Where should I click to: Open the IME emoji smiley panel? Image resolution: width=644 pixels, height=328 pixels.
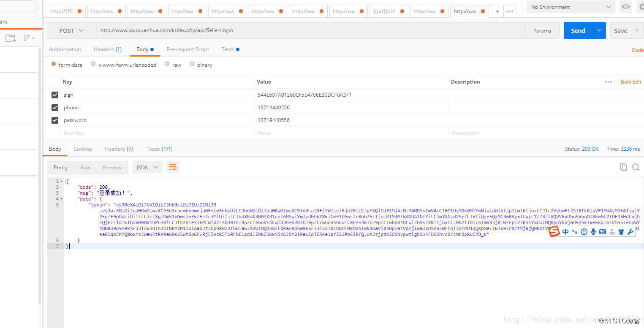click(x=584, y=231)
